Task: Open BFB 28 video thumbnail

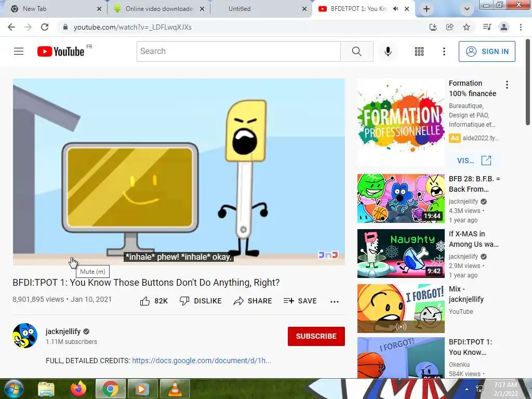Action: coord(401,198)
